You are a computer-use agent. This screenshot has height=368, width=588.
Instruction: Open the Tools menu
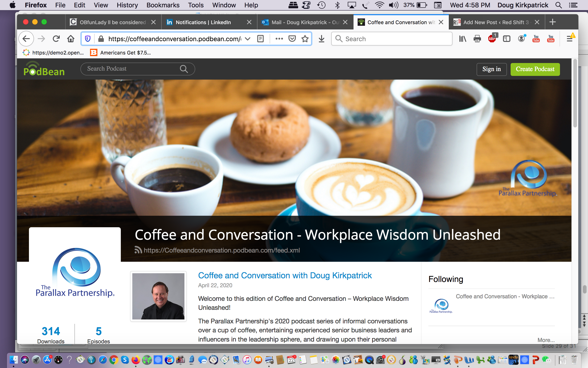pyautogui.click(x=196, y=5)
